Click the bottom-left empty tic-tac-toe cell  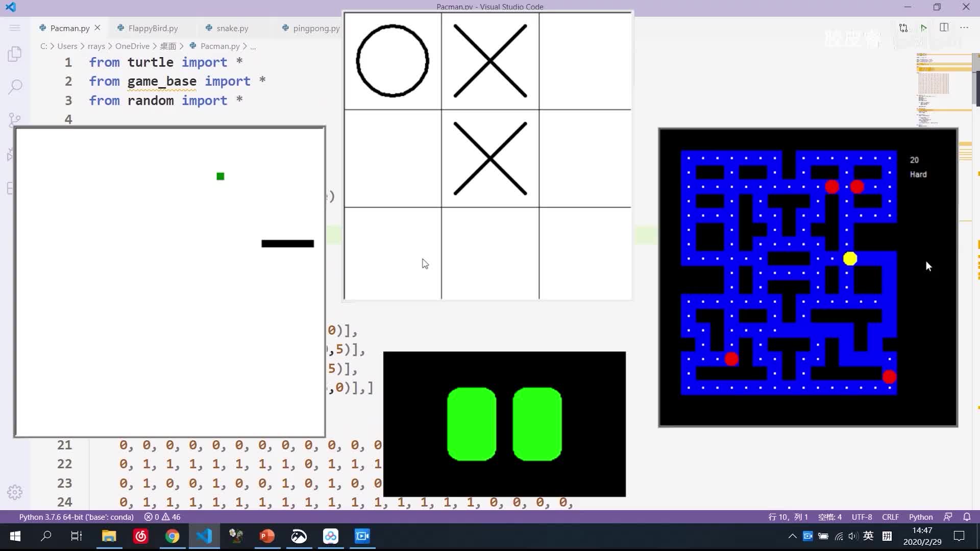[x=393, y=253]
